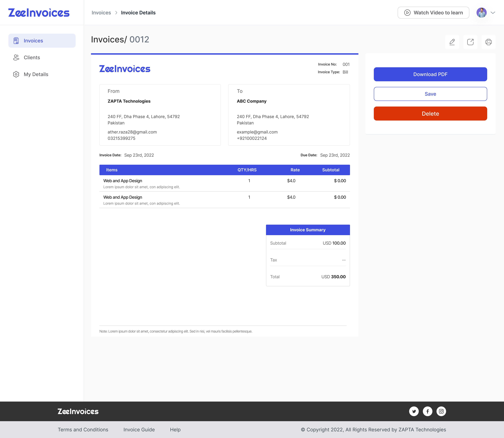Click the red Delete button
The image size is (504, 438).
[430, 114]
